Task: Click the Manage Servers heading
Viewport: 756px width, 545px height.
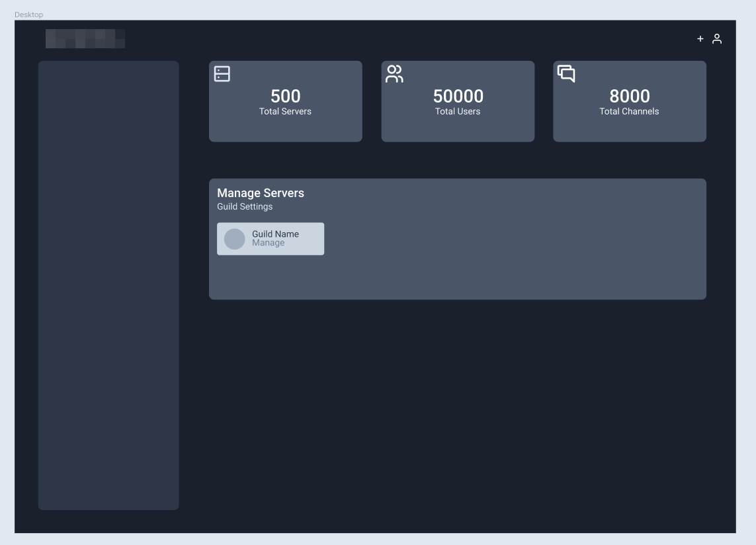Action: 261,193
